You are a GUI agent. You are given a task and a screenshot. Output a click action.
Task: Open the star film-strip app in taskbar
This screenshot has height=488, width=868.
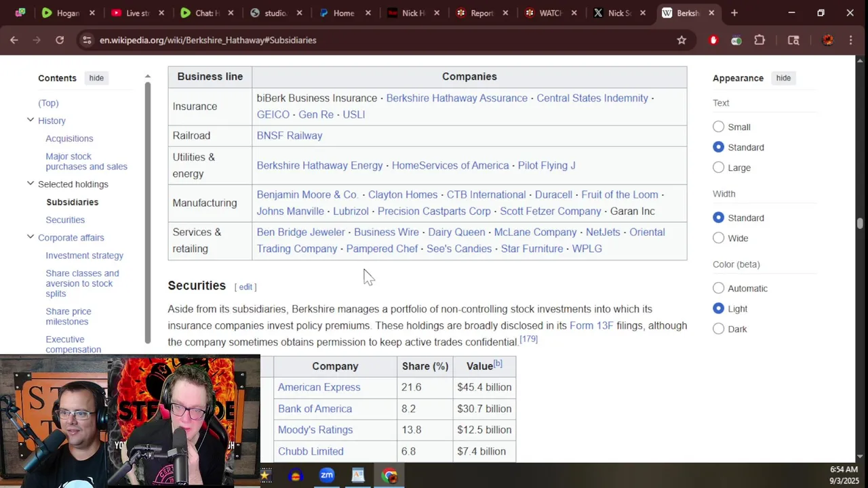coord(265,476)
